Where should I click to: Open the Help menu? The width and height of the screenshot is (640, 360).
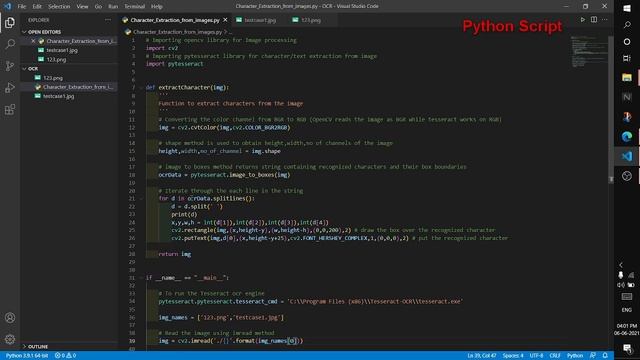157,7
